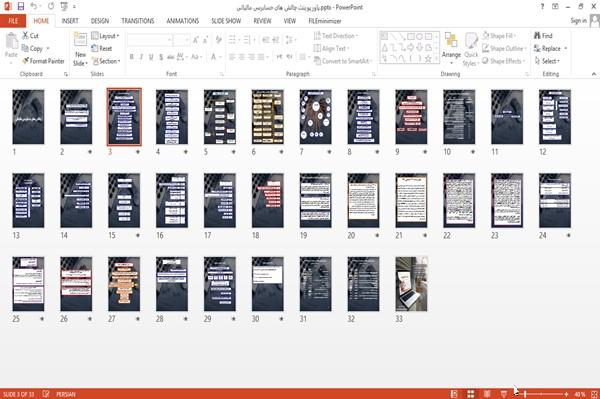This screenshot has height=399, width=600.
Task: Click Text Direction button
Action: pos(336,36)
